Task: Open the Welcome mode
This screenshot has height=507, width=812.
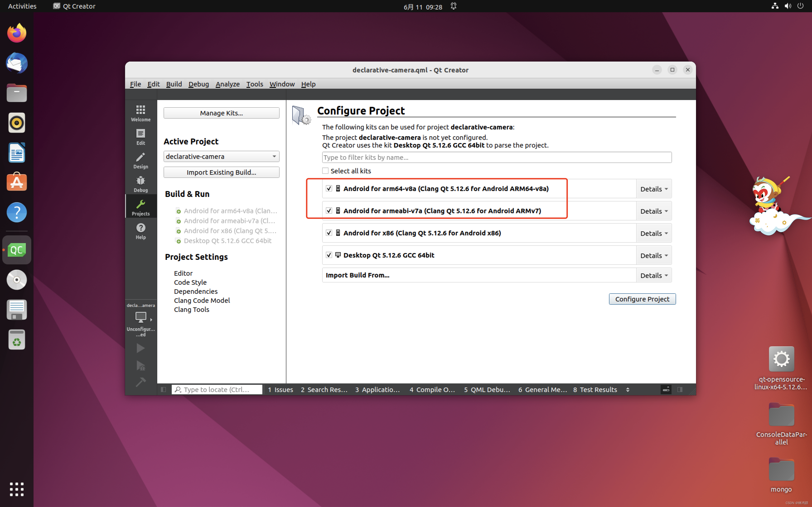Action: [x=141, y=113]
